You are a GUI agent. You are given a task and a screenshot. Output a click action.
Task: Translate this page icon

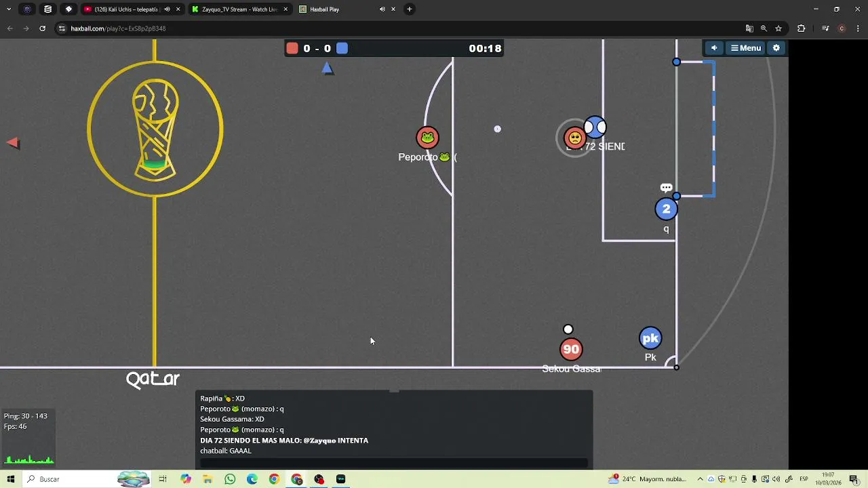[x=749, y=28]
